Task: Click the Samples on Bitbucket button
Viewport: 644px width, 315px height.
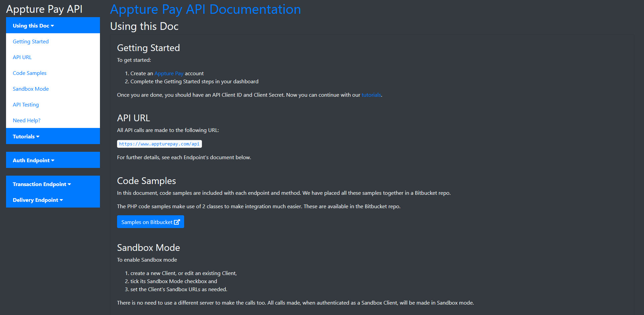Action: point(150,222)
